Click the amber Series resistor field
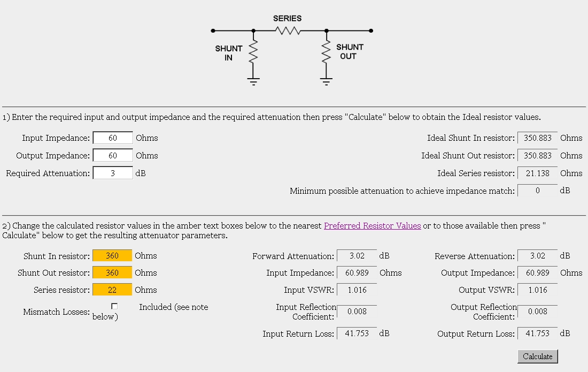588x372 pixels. click(x=112, y=290)
